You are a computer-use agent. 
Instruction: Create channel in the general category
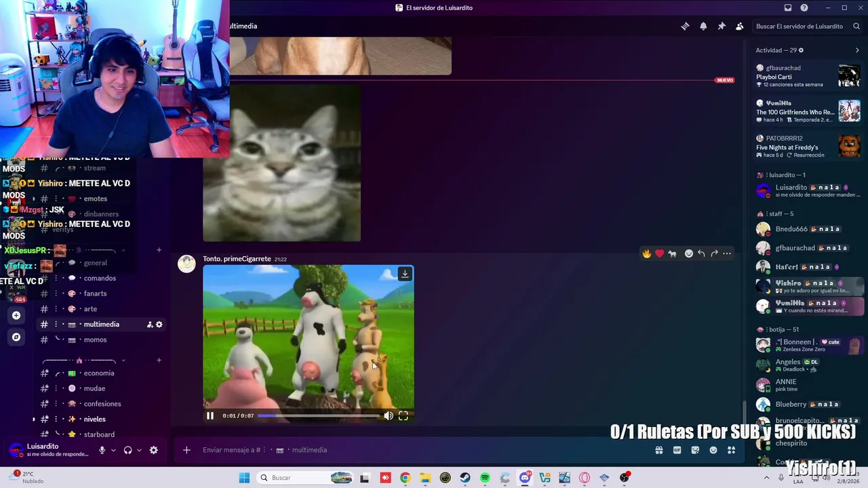tap(159, 250)
